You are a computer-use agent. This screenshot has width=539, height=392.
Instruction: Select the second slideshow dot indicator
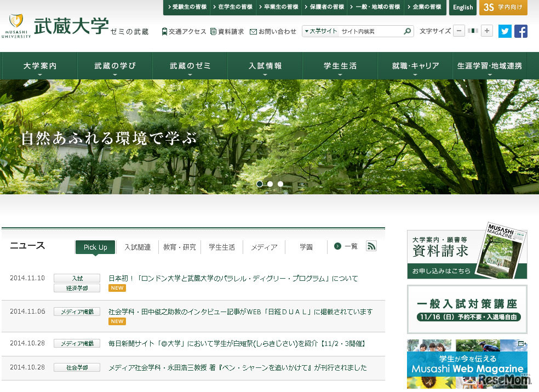(x=270, y=184)
